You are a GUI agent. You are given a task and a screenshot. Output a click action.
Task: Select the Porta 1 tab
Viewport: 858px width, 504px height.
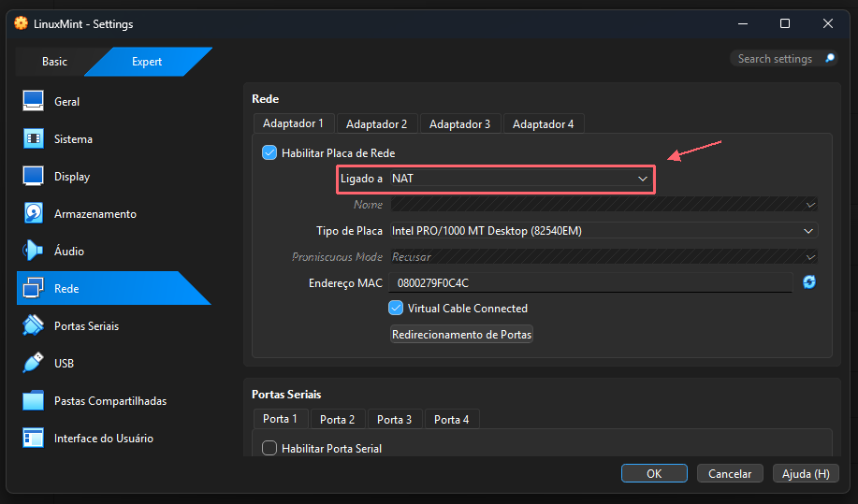(280, 419)
